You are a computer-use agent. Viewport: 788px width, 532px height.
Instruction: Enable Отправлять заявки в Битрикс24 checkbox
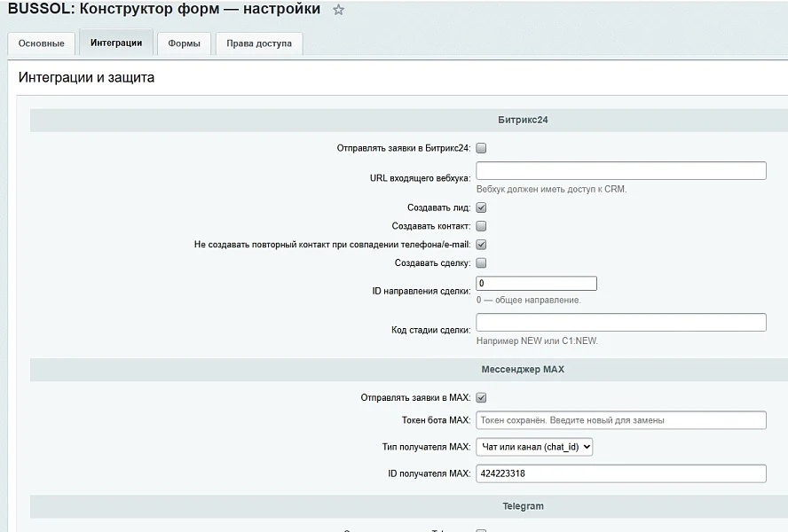coord(481,148)
